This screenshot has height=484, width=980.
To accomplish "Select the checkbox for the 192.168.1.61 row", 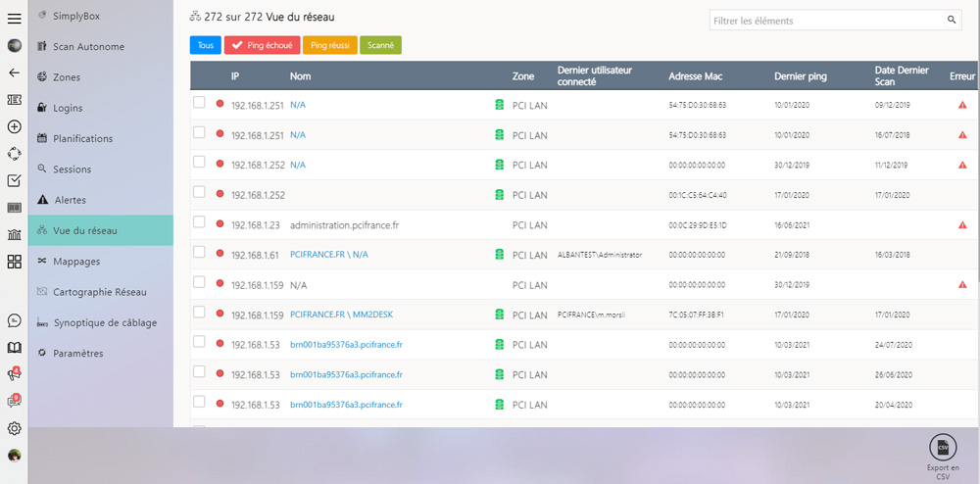I will tap(199, 253).
